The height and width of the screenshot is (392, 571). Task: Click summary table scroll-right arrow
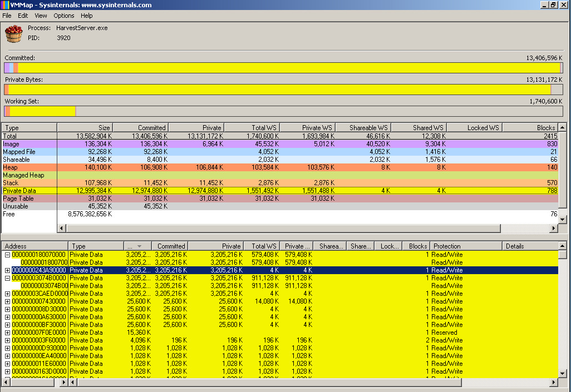[554, 228]
